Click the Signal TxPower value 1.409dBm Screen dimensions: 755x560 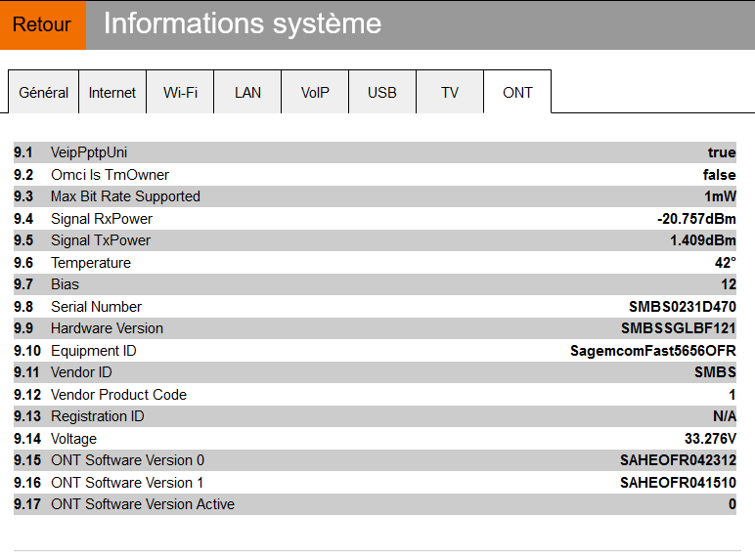pyautogui.click(x=702, y=240)
